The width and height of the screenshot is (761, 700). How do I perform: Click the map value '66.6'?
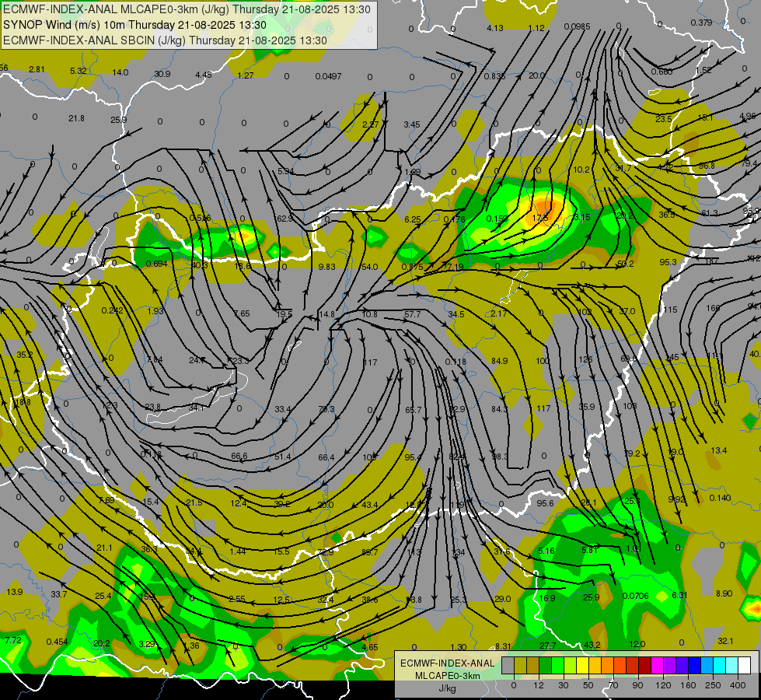(239, 456)
